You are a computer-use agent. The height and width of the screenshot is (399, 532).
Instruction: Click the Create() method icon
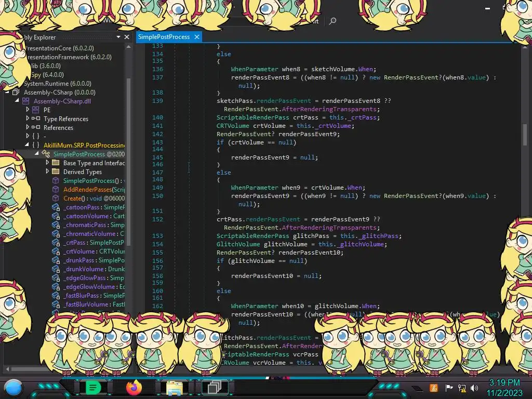56,198
